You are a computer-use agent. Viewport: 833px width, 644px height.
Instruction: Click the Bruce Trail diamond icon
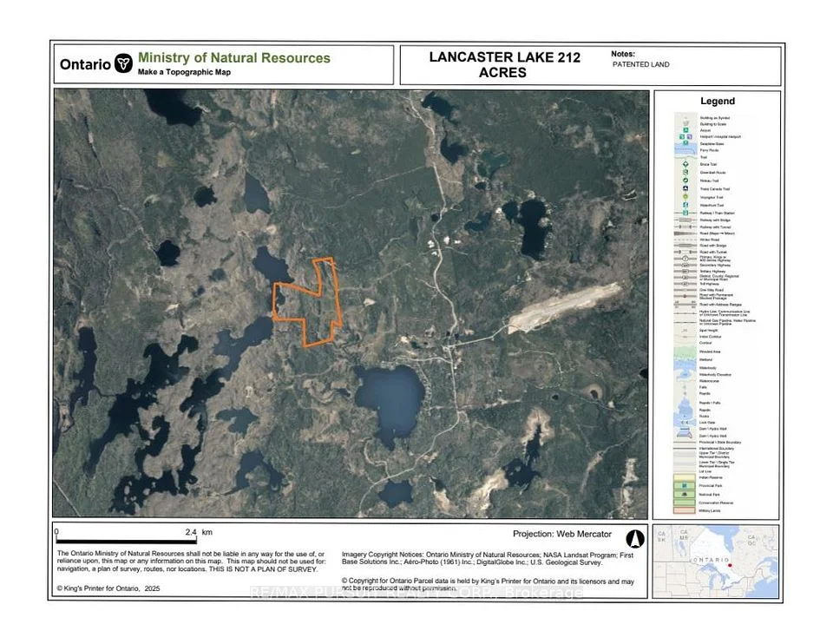(685, 164)
